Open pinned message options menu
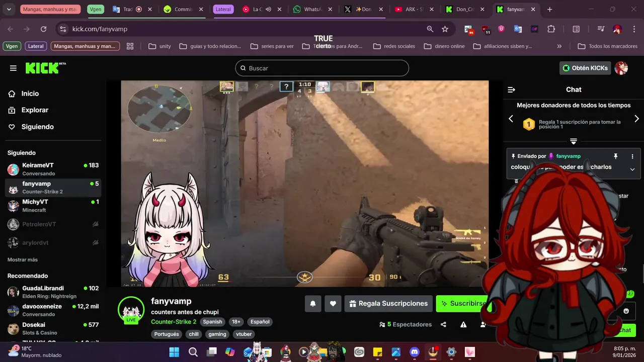 632,156
